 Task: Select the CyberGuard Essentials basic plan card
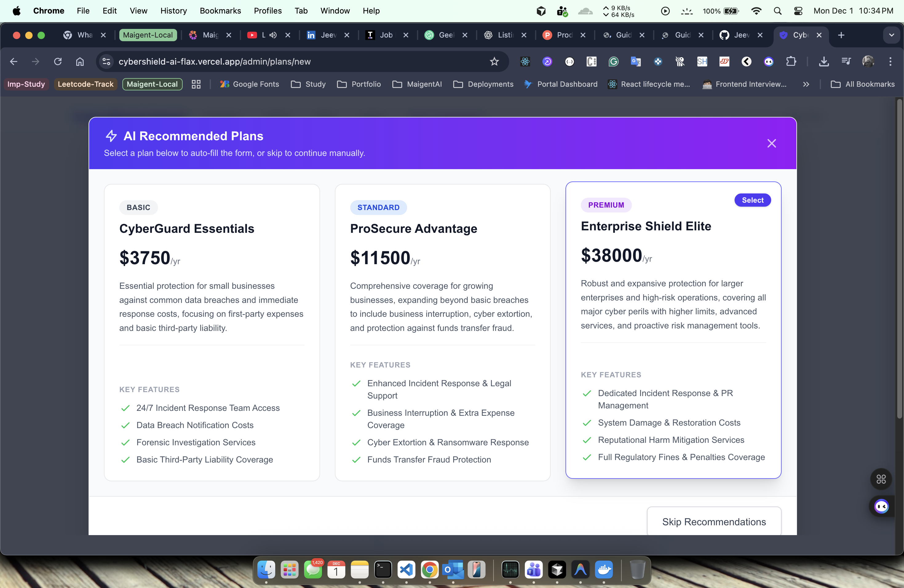(x=212, y=332)
